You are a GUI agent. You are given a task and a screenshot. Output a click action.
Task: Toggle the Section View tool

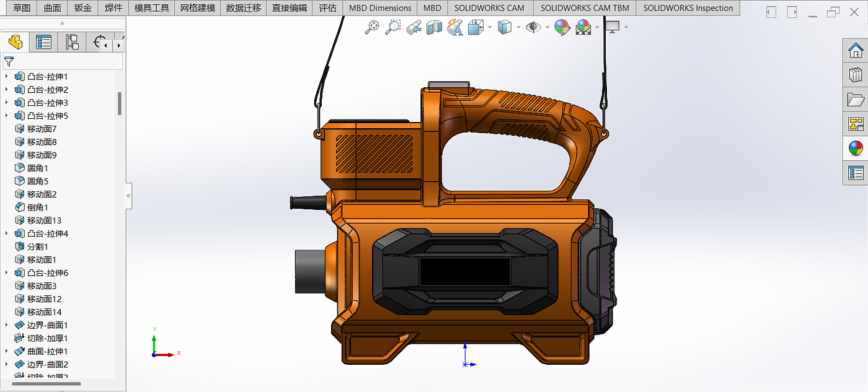[x=434, y=27]
